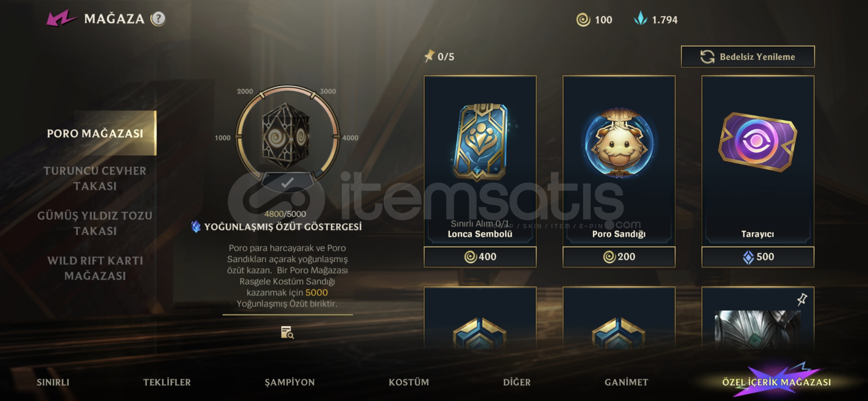
Task: Pin the bottom-right costume item
Action: [x=802, y=299]
